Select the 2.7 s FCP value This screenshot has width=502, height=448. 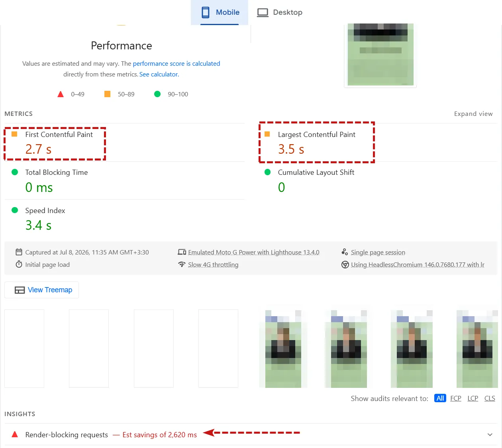click(x=38, y=149)
